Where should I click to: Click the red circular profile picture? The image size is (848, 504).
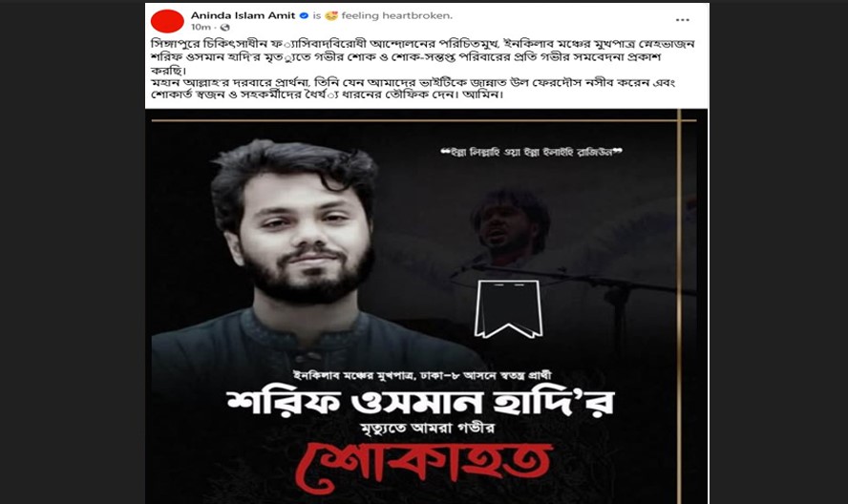(167, 21)
